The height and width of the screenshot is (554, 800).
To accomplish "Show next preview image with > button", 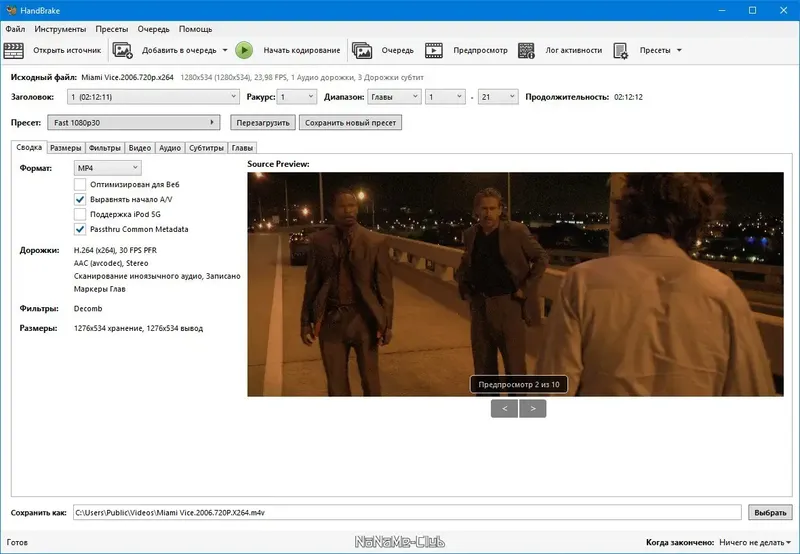I will [533, 408].
